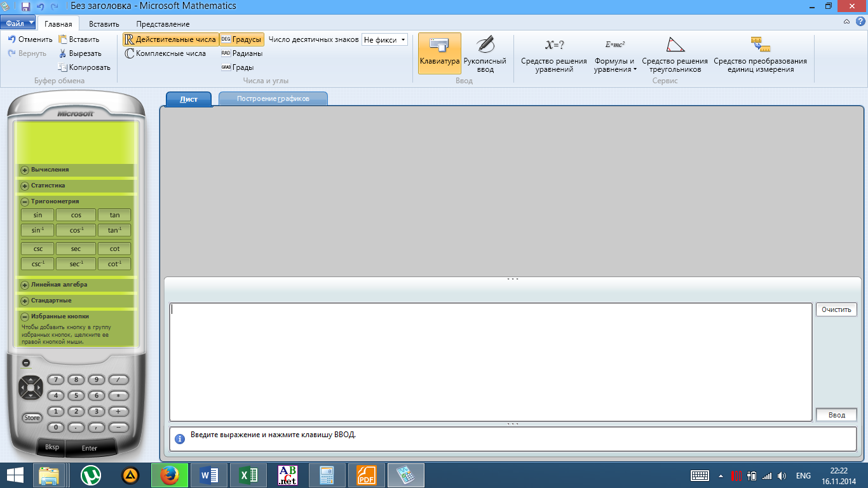This screenshot has height=488, width=868.
Task: Open Excel from the taskbar
Action: click(248, 475)
